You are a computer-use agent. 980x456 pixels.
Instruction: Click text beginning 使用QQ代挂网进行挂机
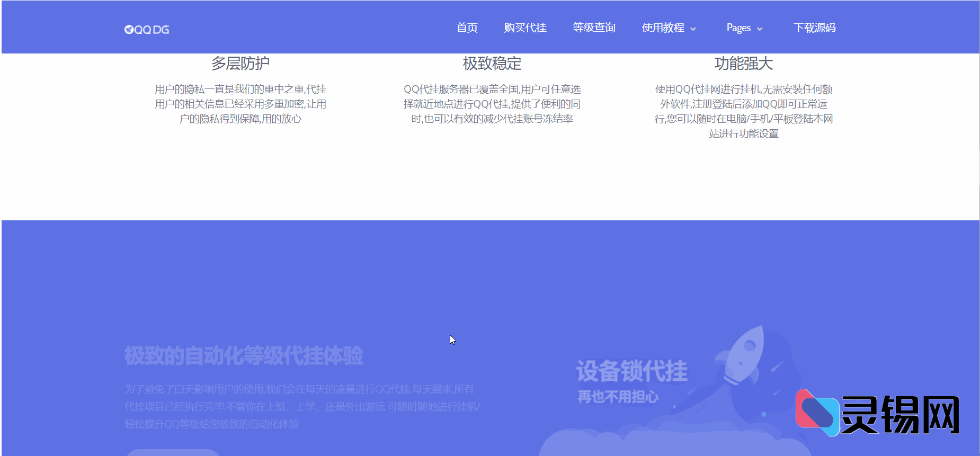744,111
